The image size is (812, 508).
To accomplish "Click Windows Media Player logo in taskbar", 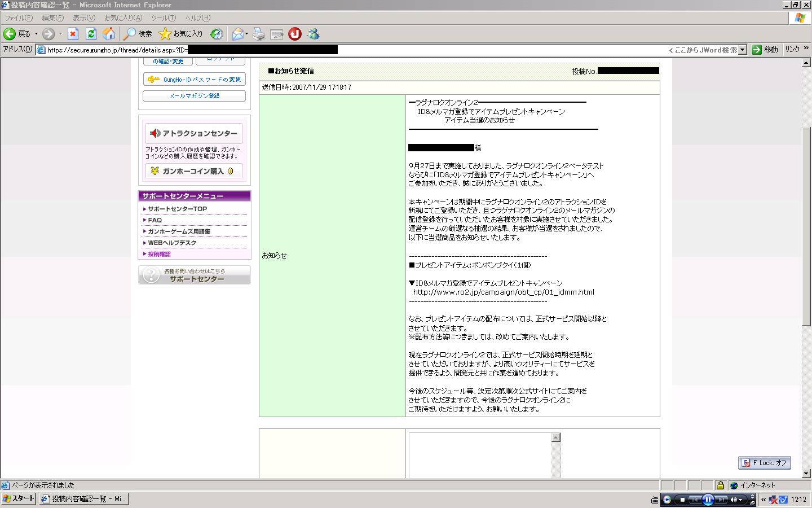I will 667,500.
